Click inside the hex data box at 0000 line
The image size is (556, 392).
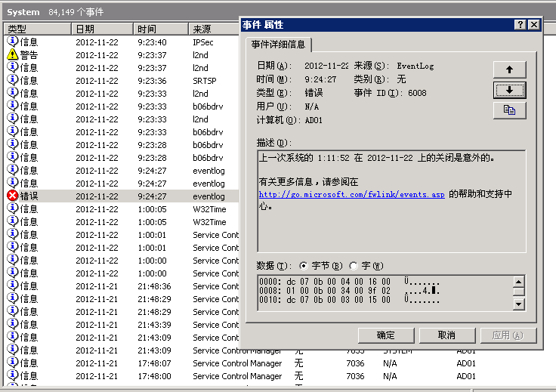tap(349, 282)
